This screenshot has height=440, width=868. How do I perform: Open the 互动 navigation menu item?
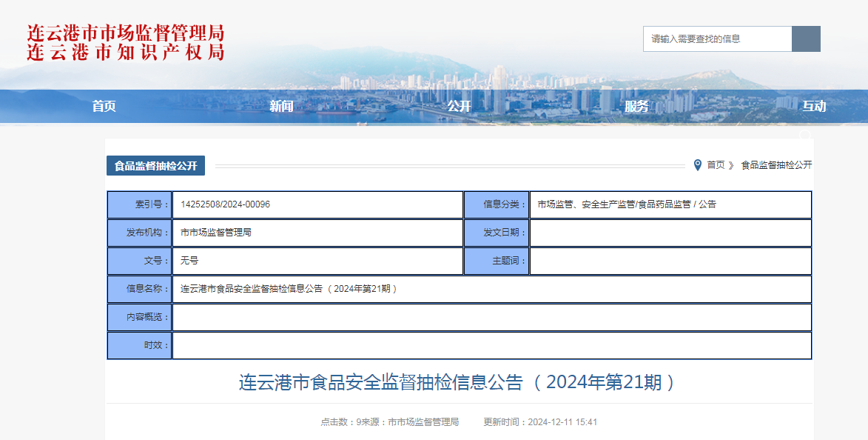pos(814,107)
